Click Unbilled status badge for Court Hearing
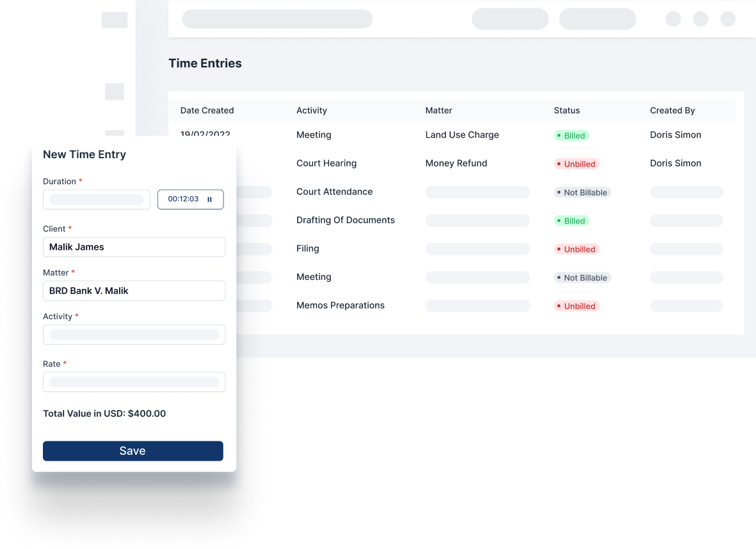This screenshot has width=756, height=549. [577, 164]
